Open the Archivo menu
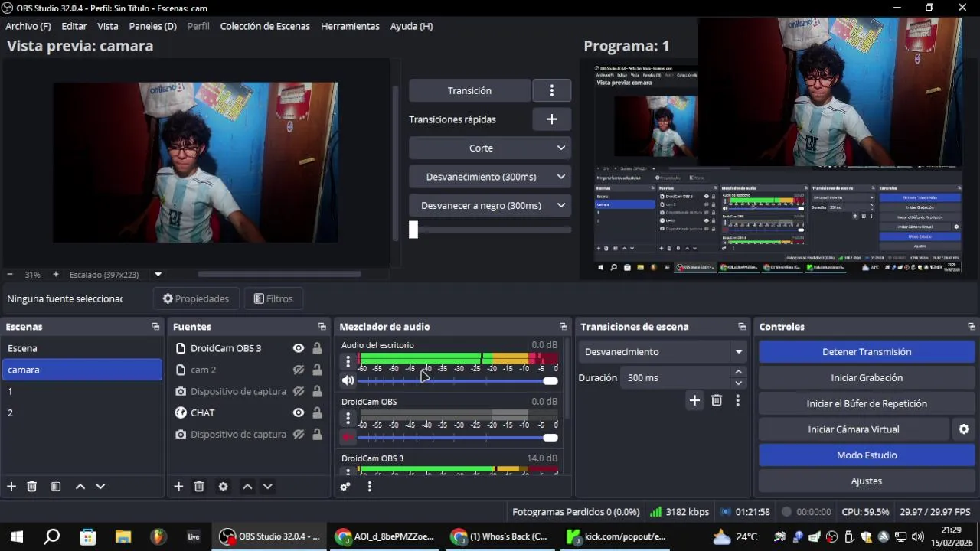Image resolution: width=980 pixels, height=551 pixels. click(x=28, y=26)
